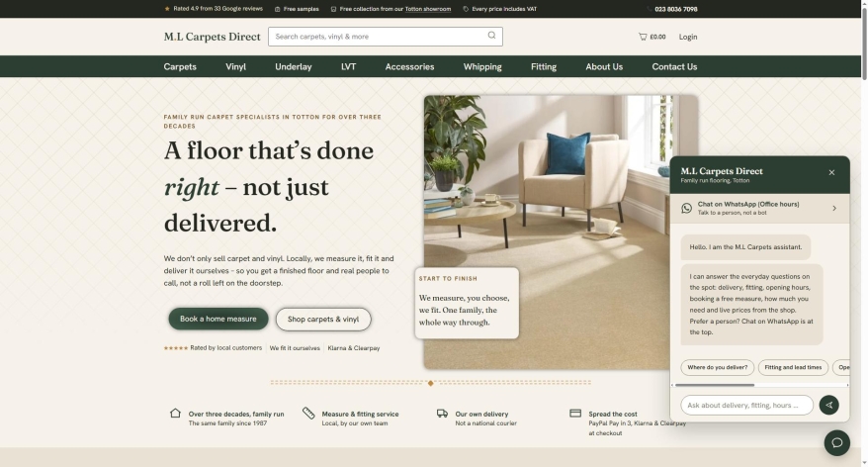Go to the About Us page
Viewport: 868px width, 467px height.
click(x=604, y=66)
